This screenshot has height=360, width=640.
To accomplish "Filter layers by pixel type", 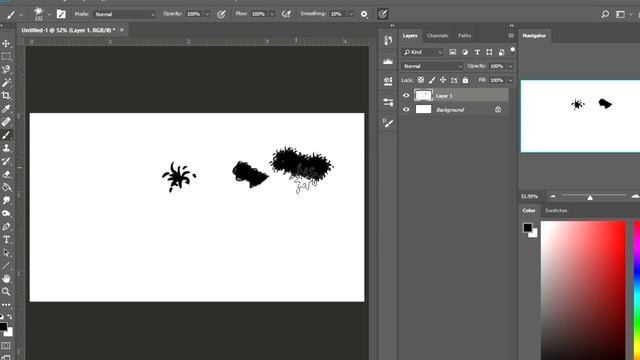I will click(453, 52).
